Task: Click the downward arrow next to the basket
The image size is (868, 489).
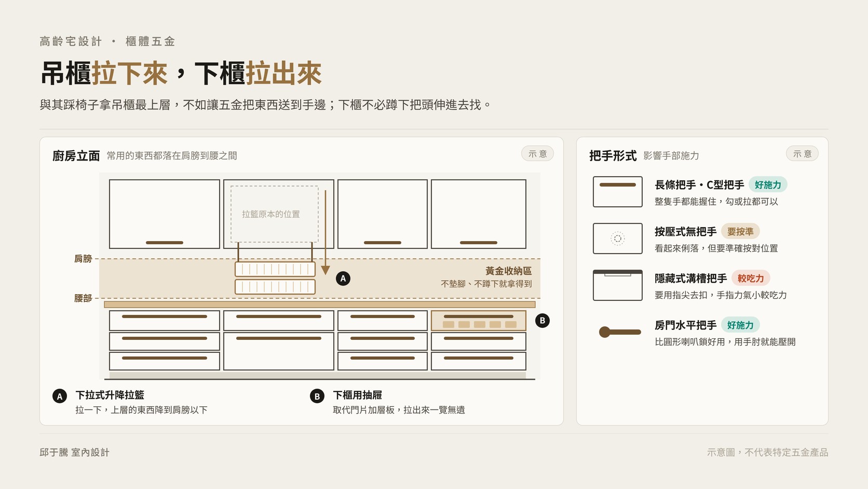Action: (325, 232)
